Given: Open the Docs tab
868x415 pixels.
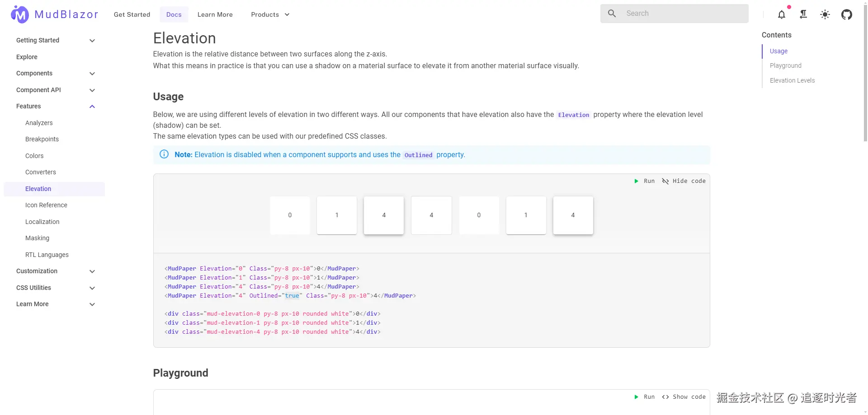Looking at the screenshot, I should pos(174,14).
